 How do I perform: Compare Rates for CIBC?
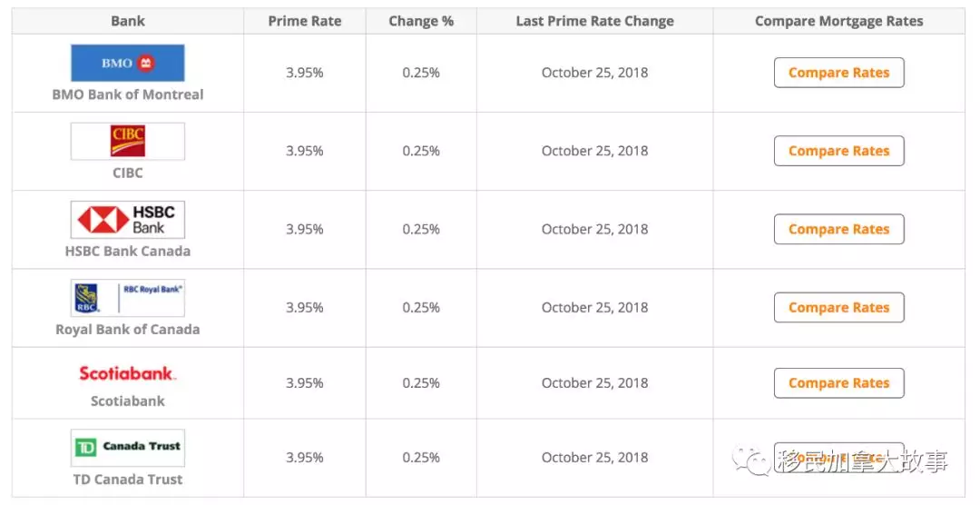tap(838, 151)
